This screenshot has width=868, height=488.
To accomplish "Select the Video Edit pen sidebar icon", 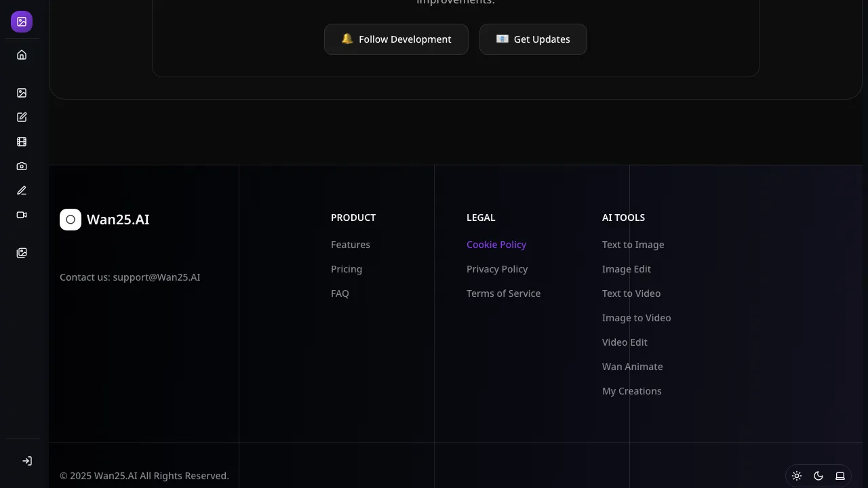I will 21,190.
